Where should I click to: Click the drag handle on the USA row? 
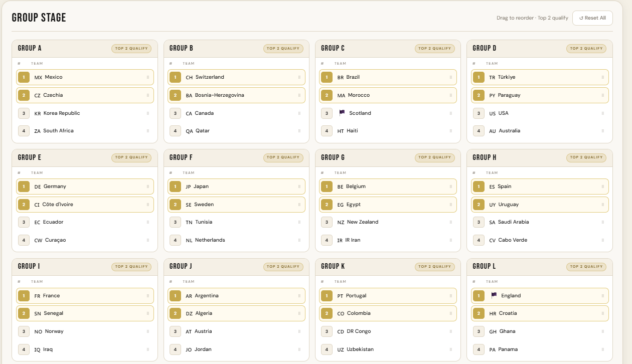pyautogui.click(x=603, y=113)
